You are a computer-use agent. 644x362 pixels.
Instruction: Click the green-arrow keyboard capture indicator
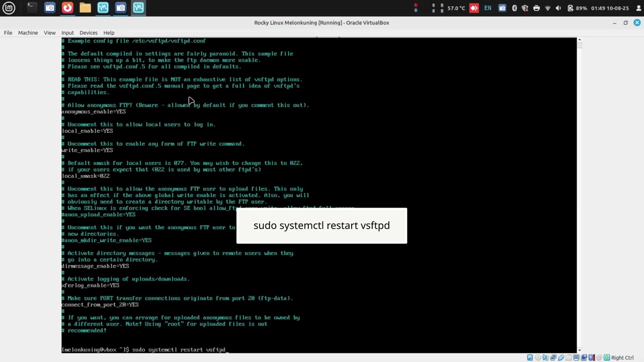click(x=607, y=357)
